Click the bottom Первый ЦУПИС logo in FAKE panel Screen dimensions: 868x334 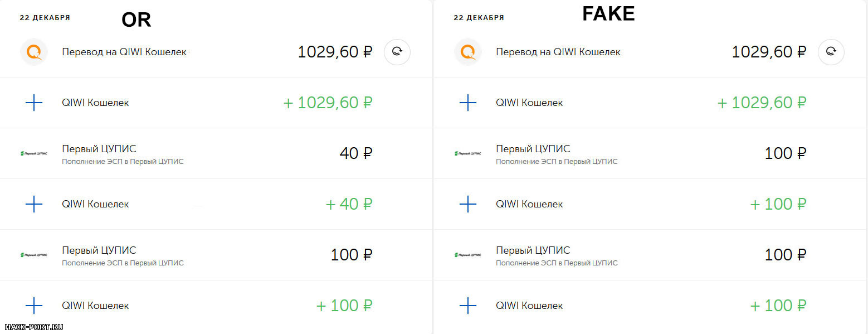467,255
